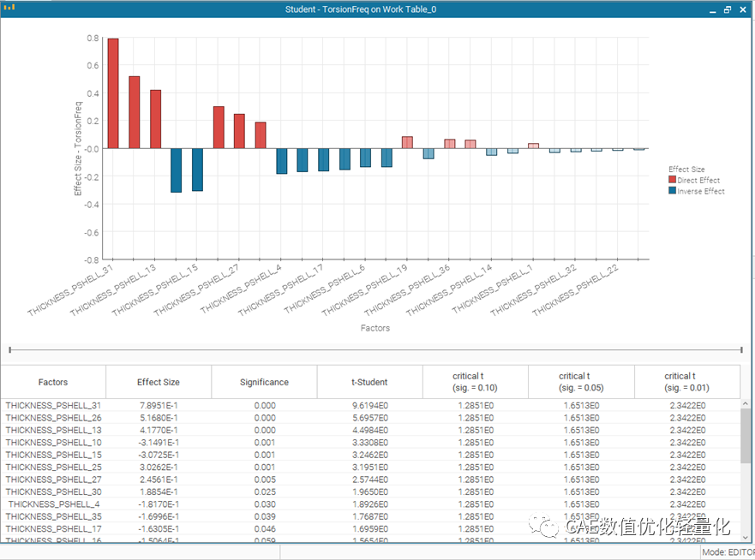Click the deepest blue inverse-effect bar
Viewport: 755px width, 560px height.
point(177,170)
